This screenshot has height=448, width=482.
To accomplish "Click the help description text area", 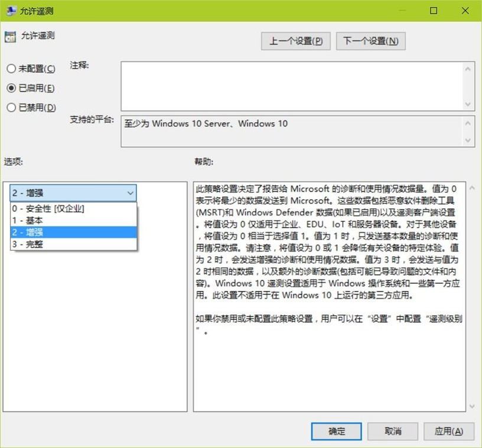I will (x=330, y=296).
